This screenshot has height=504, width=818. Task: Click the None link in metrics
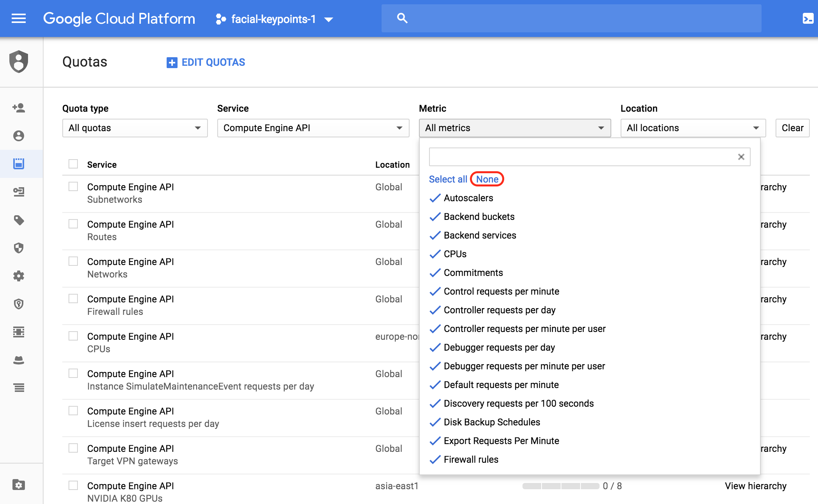(487, 179)
